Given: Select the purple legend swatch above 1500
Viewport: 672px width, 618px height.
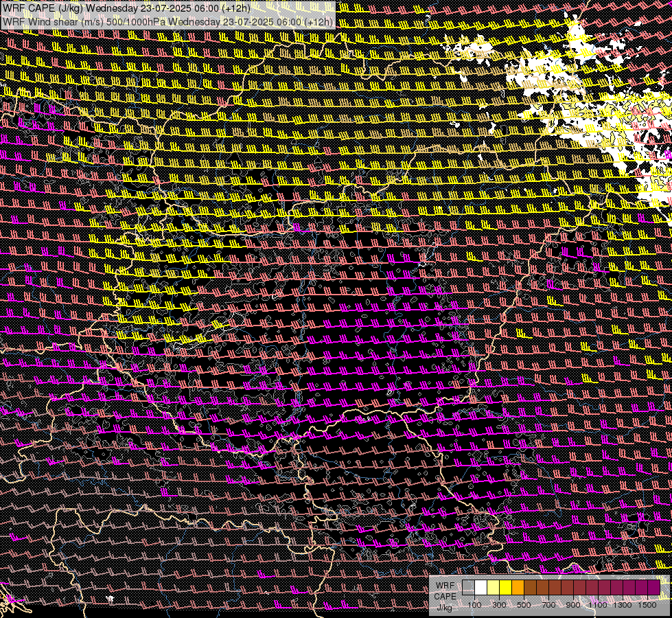Looking at the screenshot, I should (x=654, y=588).
